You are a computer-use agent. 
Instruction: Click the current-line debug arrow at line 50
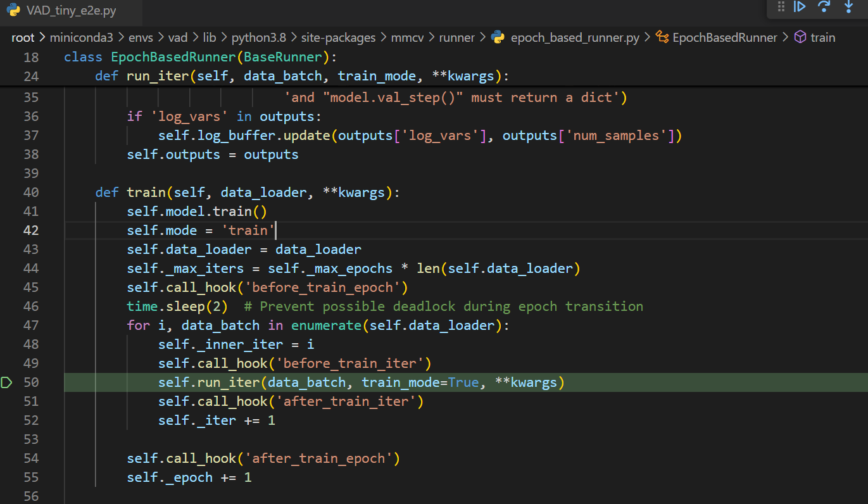click(7, 382)
